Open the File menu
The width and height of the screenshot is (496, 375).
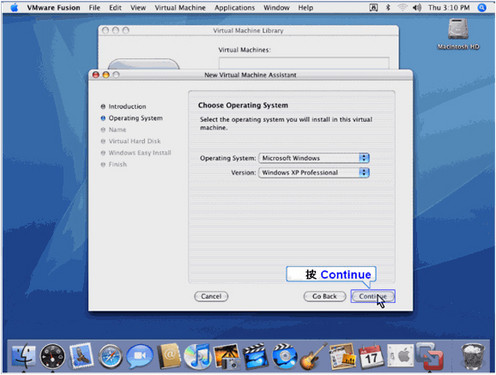coord(94,7)
